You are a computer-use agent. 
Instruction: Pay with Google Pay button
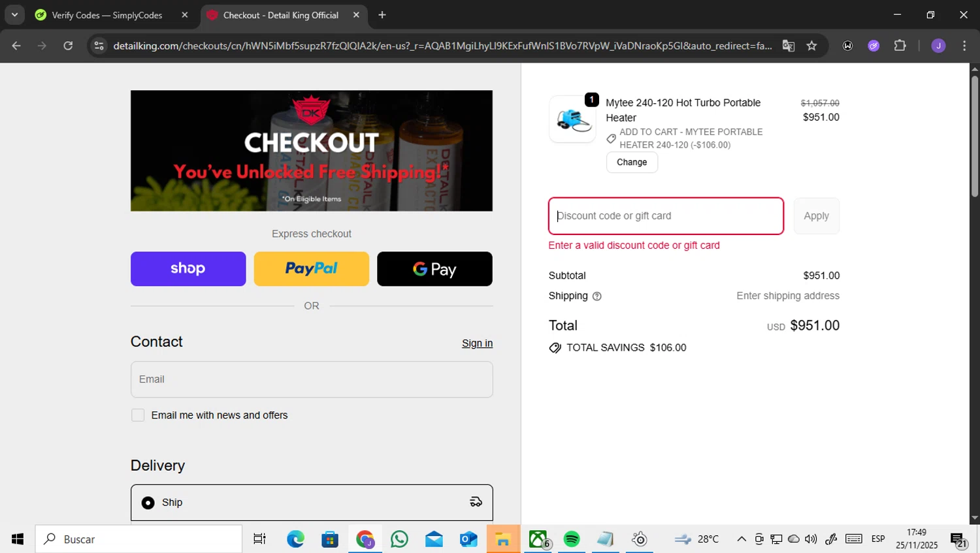pos(434,269)
